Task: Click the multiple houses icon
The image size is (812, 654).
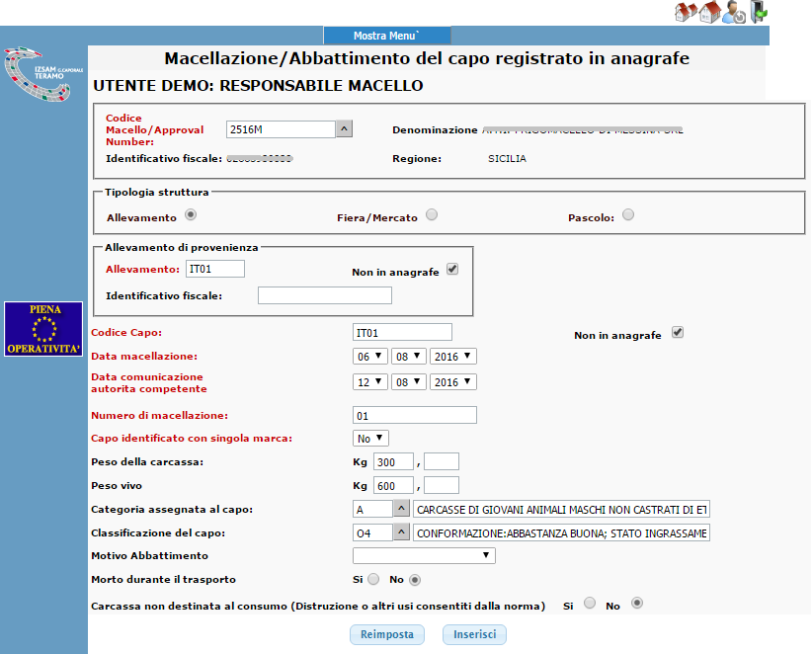Action: (686, 12)
